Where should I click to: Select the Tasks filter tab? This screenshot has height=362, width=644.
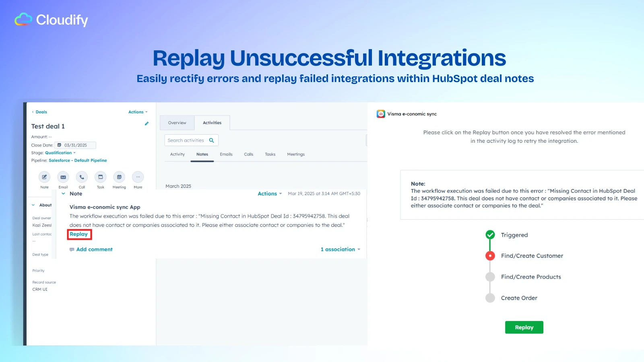tap(270, 154)
